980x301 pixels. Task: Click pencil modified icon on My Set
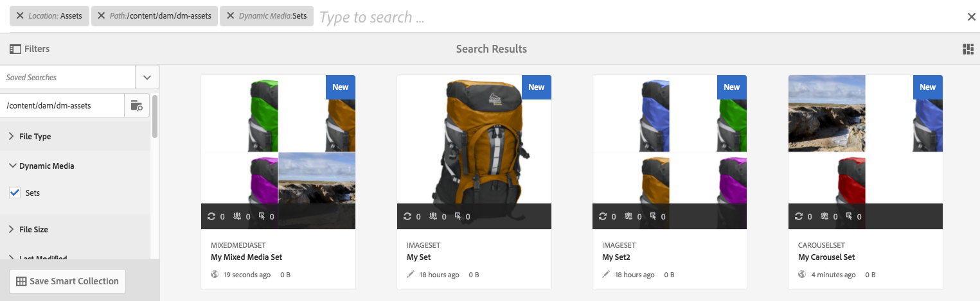(x=411, y=274)
